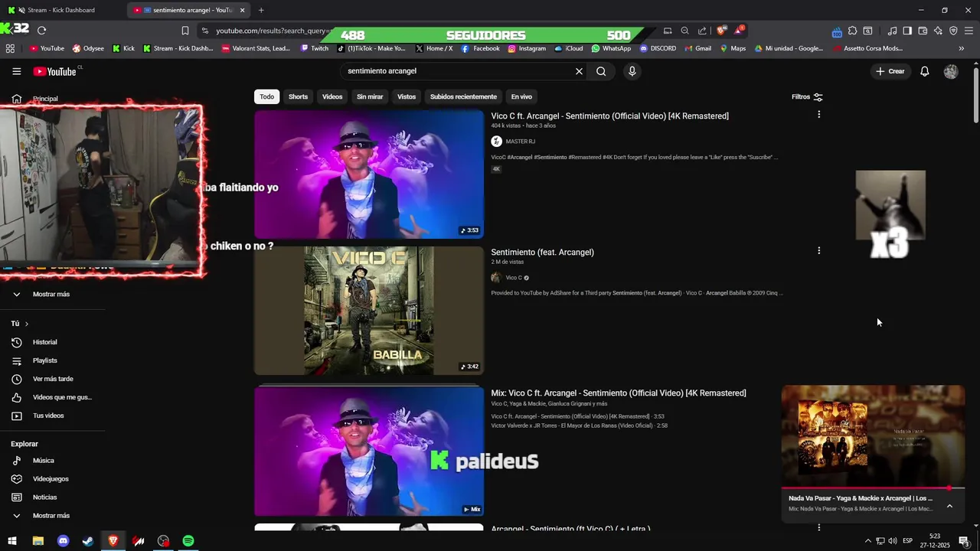Open the browser main menu

pyautogui.click(x=969, y=31)
